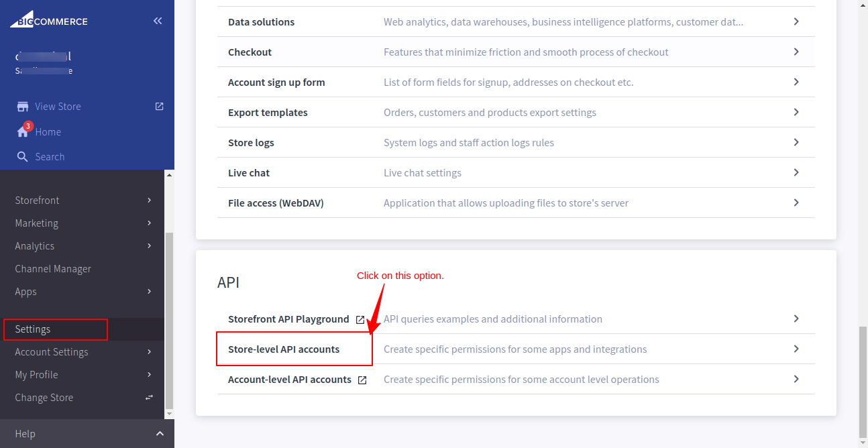Open Analytics menu item

pyautogui.click(x=34, y=246)
